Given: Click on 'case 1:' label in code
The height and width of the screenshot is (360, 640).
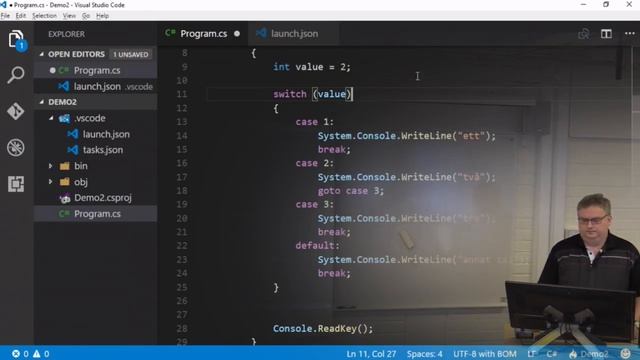Looking at the screenshot, I should coord(315,122).
